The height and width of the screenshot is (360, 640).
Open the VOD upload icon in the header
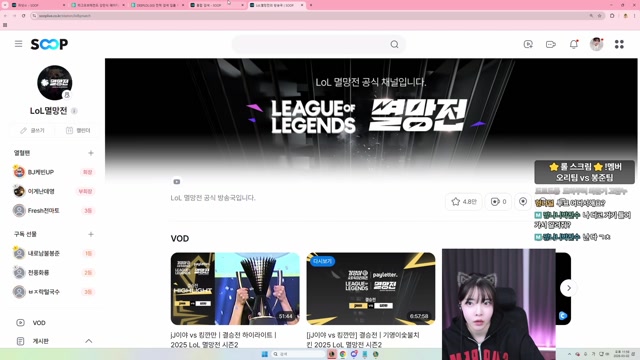pos(528,44)
